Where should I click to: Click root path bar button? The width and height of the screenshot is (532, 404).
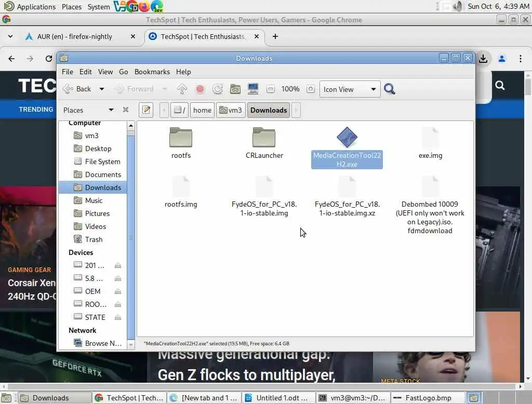(179, 110)
